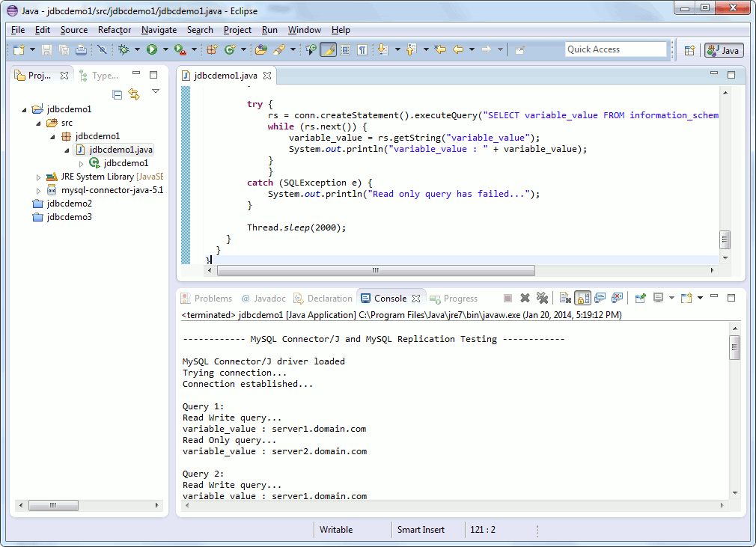Screen dimensions: 756x547
Task: Click the Pin Console icon
Action: [x=640, y=299]
